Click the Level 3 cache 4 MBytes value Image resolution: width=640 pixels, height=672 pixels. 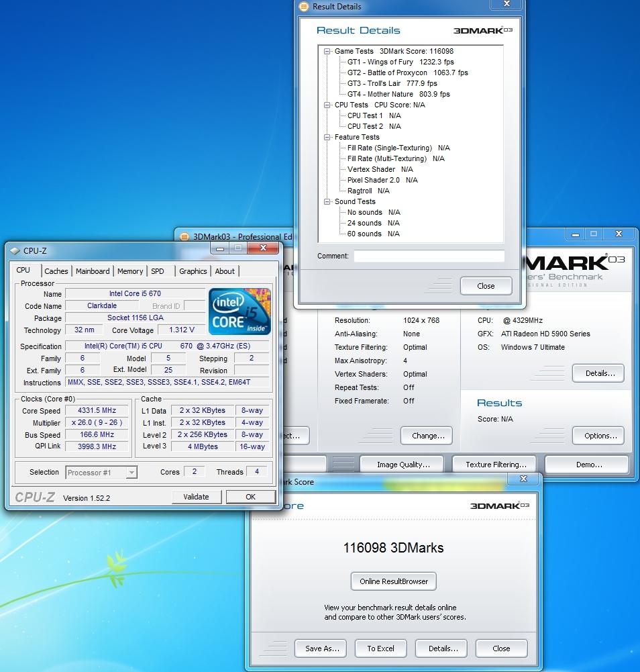203,446
